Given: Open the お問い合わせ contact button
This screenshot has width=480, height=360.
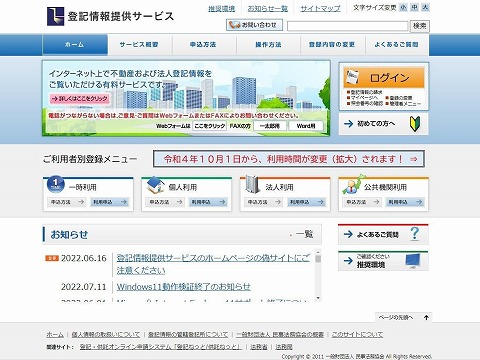Looking at the screenshot, I should pos(254,25).
